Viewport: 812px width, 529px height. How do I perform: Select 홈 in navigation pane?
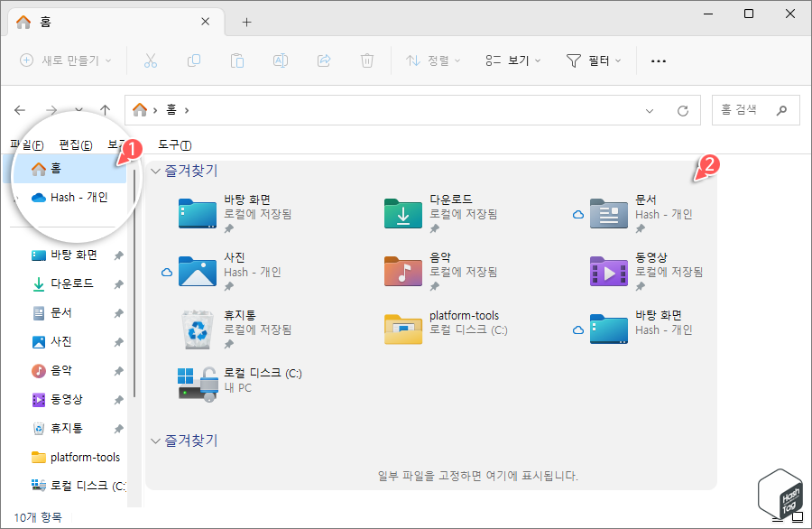click(65, 169)
